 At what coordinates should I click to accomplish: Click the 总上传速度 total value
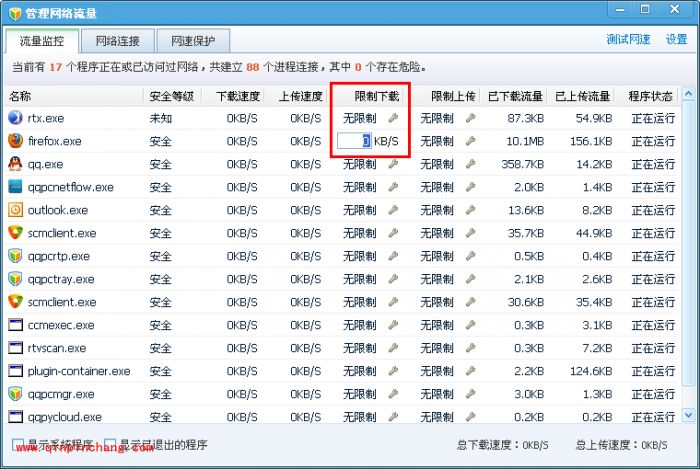[x=654, y=445]
